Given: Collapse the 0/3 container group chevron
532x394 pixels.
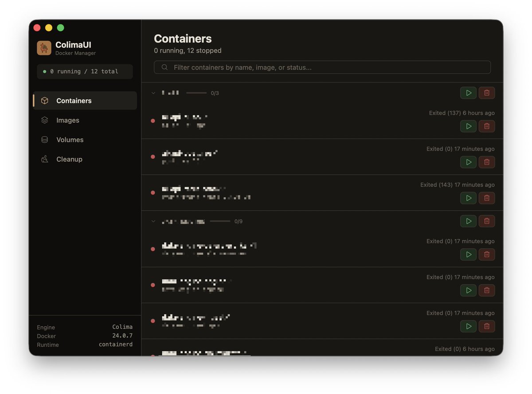Looking at the screenshot, I should pyautogui.click(x=153, y=93).
